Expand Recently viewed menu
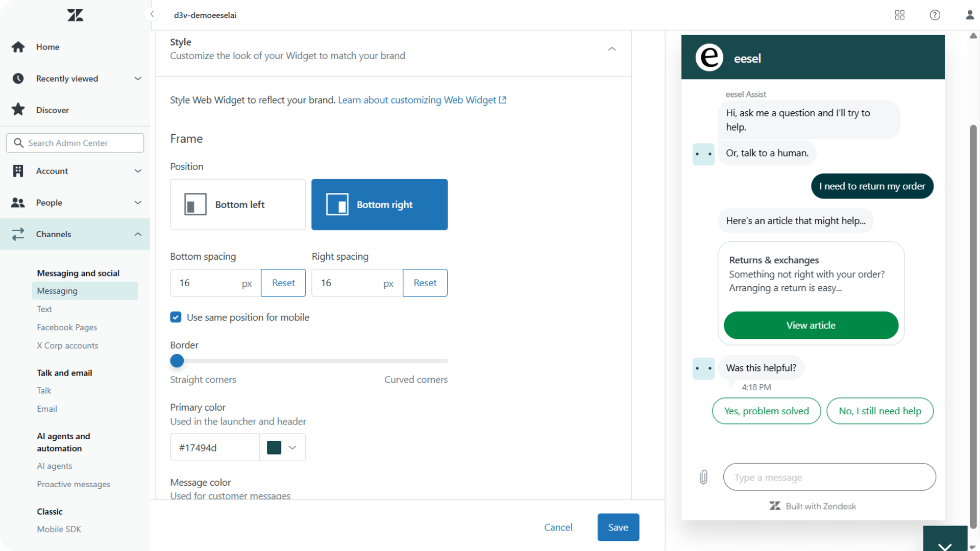 coord(138,79)
